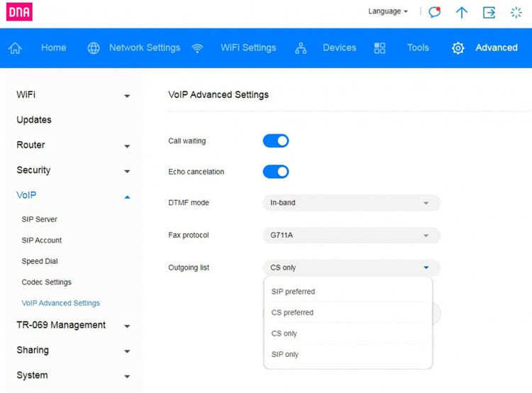Open VoIP Advanced Settings sidebar link
The width and height of the screenshot is (532, 393).
pos(61,303)
